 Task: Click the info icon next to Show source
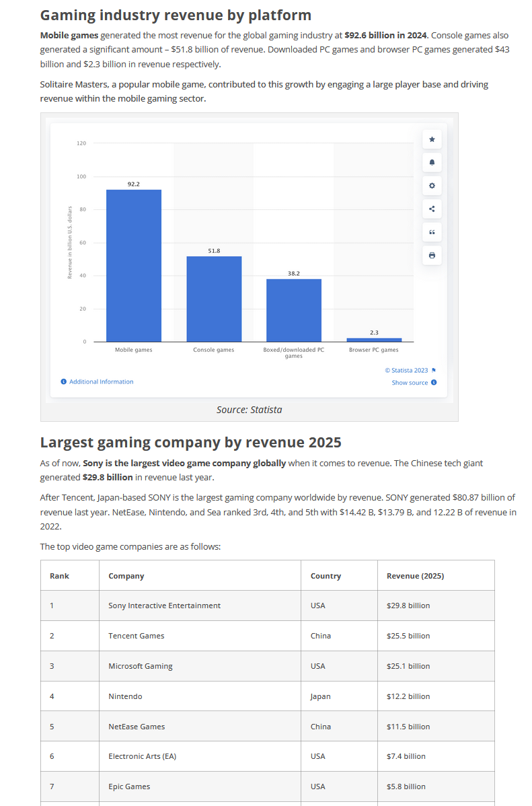434,382
